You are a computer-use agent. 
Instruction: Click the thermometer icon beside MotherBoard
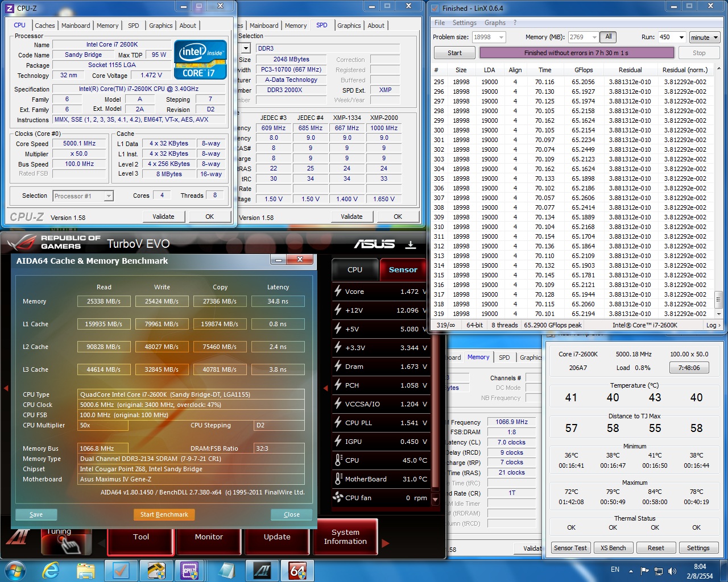[338, 479]
